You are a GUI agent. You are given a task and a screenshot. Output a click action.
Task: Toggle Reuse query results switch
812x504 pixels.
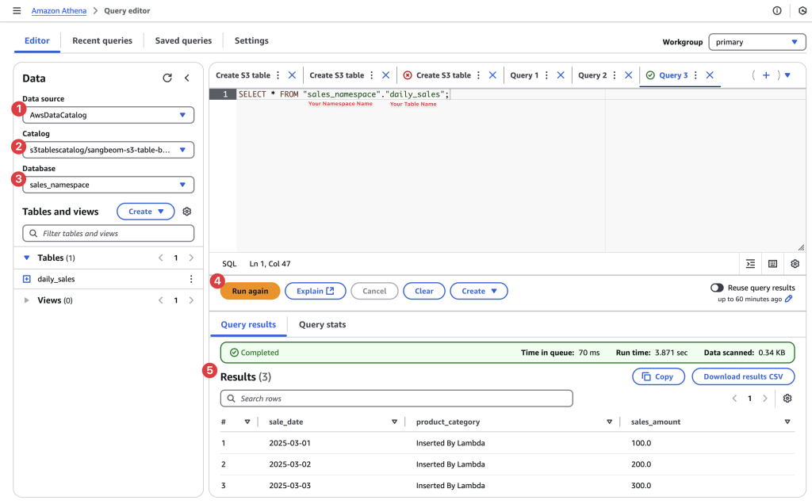click(x=717, y=288)
